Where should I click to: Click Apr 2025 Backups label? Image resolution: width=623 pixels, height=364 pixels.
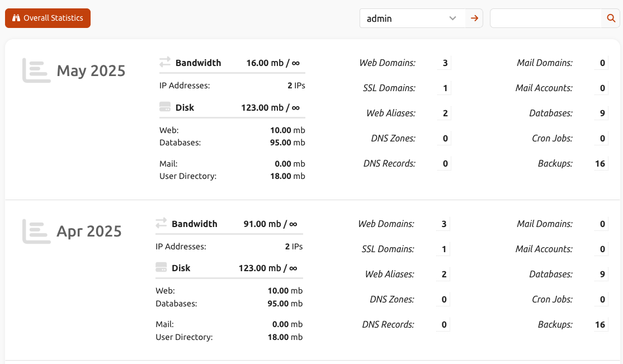555,324
